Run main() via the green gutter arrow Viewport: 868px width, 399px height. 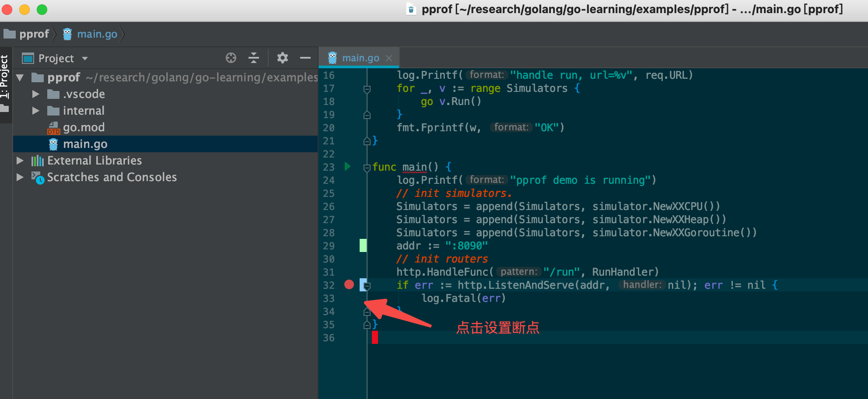(x=347, y=167)
